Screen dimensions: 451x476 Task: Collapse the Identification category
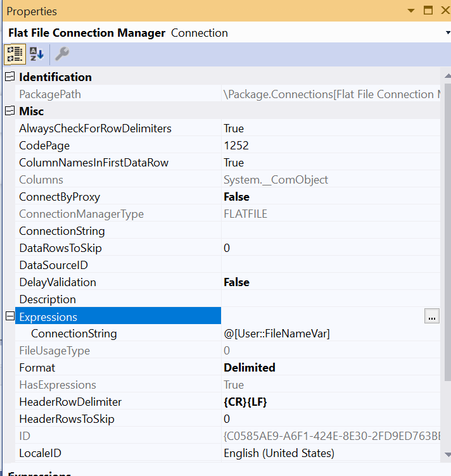(x=10, y=77)
